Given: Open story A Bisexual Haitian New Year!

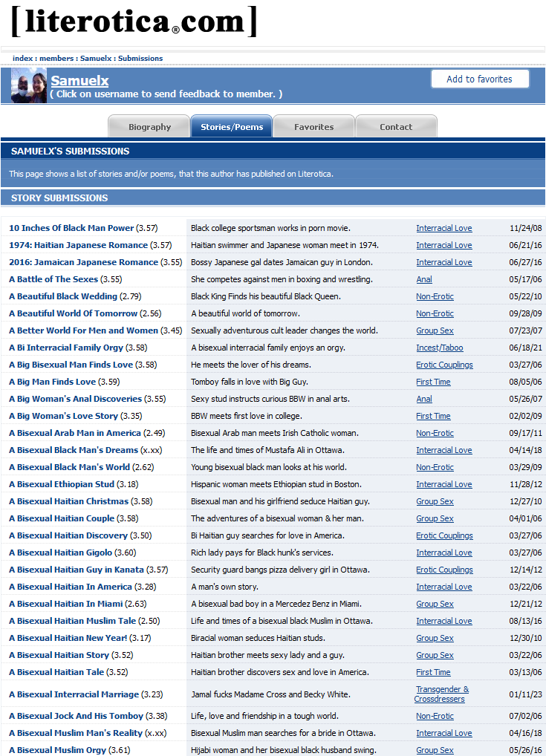Looking at the screenshot, I should [68, 638].
